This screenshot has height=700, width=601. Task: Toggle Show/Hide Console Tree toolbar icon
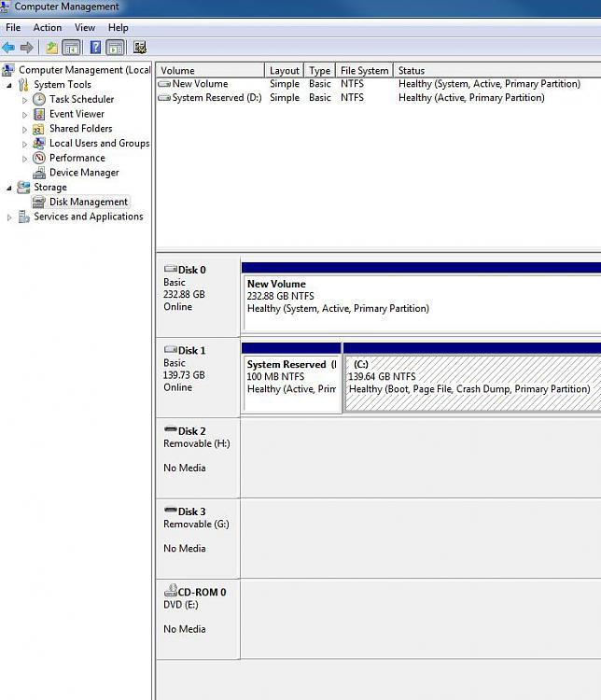(x=72, y=48)
